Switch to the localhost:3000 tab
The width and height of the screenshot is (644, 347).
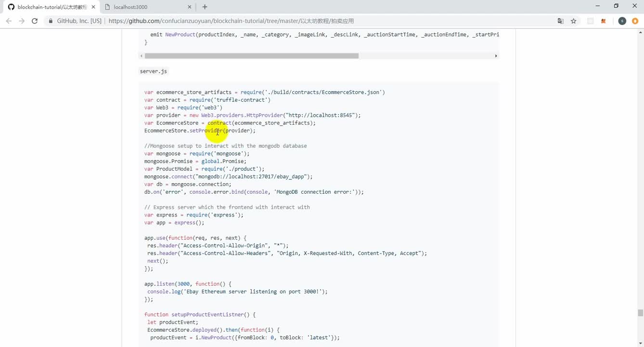coord(147,7)
